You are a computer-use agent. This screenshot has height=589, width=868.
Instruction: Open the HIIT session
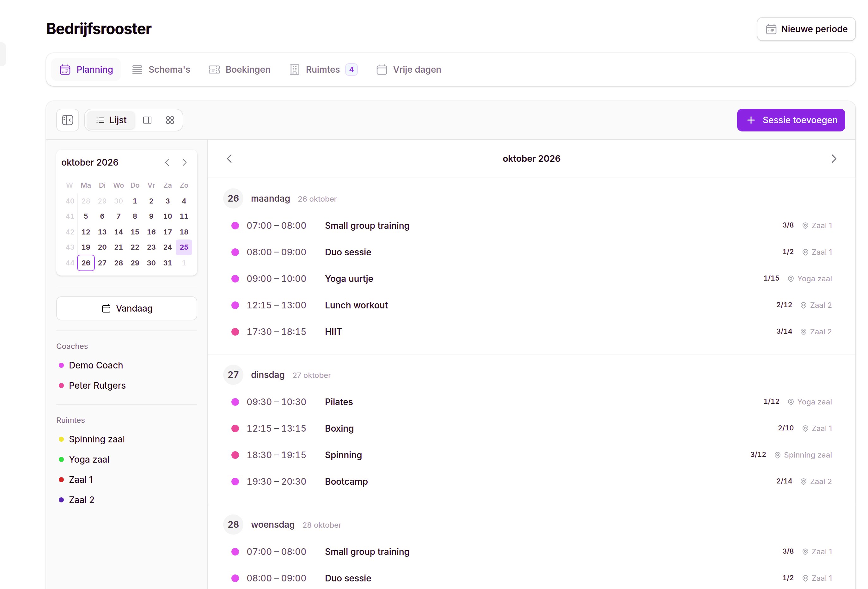pyautogui.click(x=531, y=331)
